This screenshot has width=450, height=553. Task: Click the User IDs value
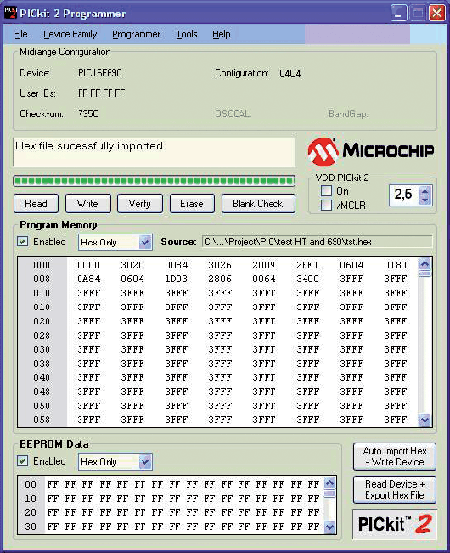click(x=102, y=93)
